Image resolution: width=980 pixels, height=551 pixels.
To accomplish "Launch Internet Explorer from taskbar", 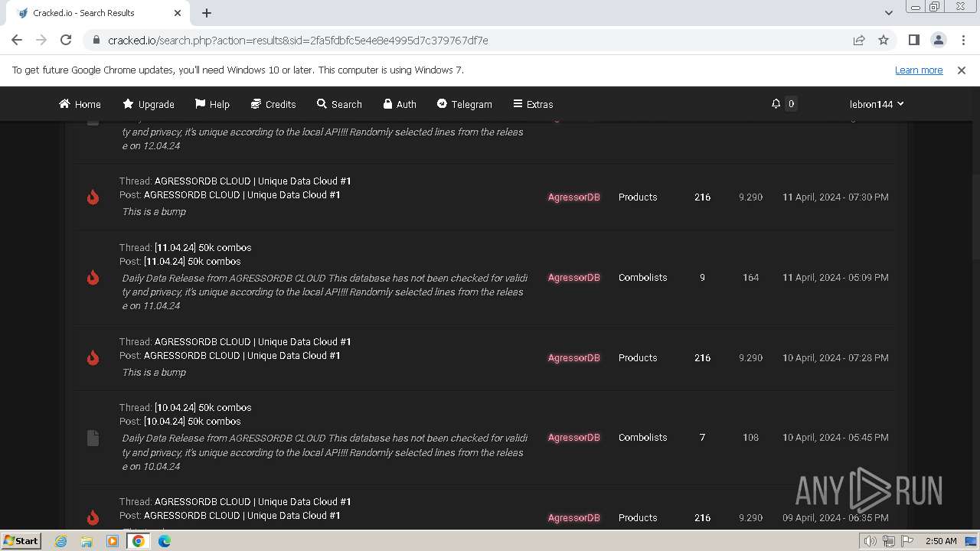I will 60,541.
